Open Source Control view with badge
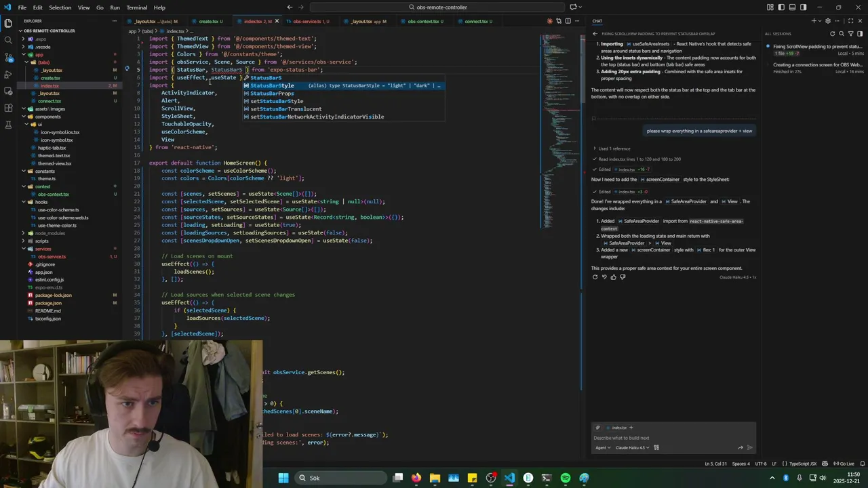868x488 pixels. click(8, 58)
